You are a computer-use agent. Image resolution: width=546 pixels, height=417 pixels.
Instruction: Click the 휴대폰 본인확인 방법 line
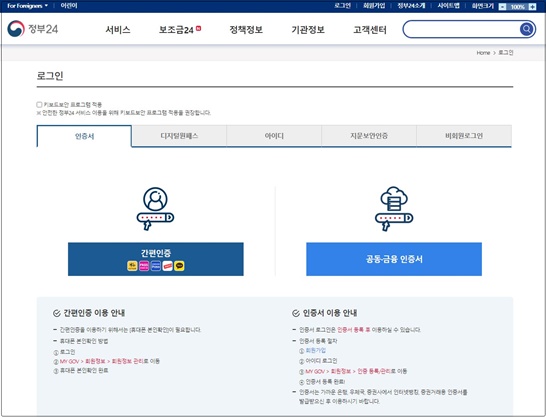[84, 341]
